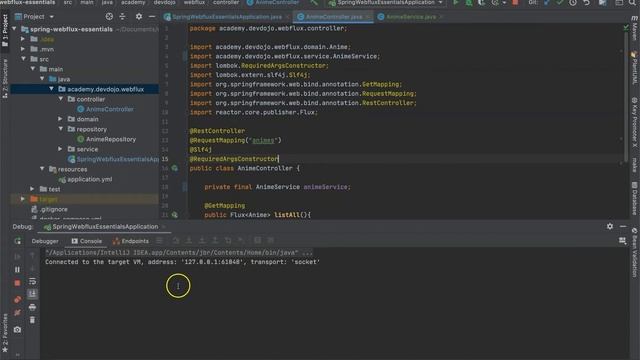Screen dimensions: 640x360
Task: Collapse the src folder
Action: point(23,59)
